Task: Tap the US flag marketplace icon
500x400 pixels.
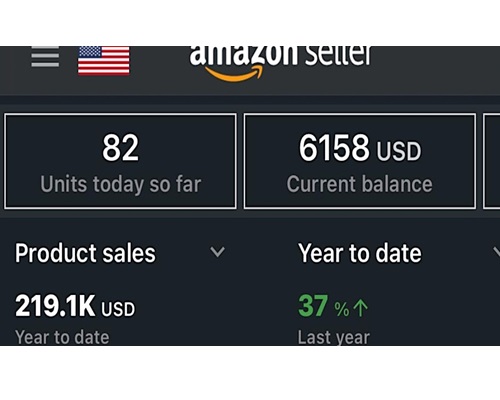Action: coord(104,61)
